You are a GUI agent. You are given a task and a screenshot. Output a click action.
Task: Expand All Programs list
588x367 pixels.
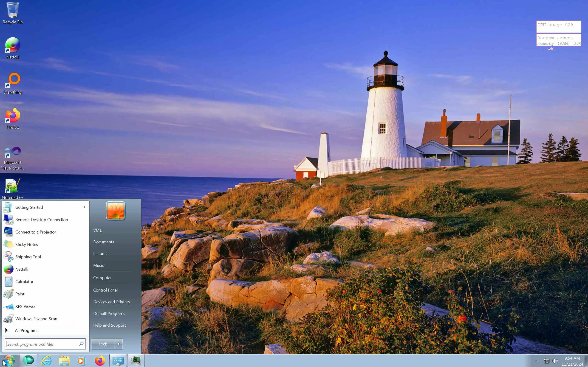click(x=26, y=330)
